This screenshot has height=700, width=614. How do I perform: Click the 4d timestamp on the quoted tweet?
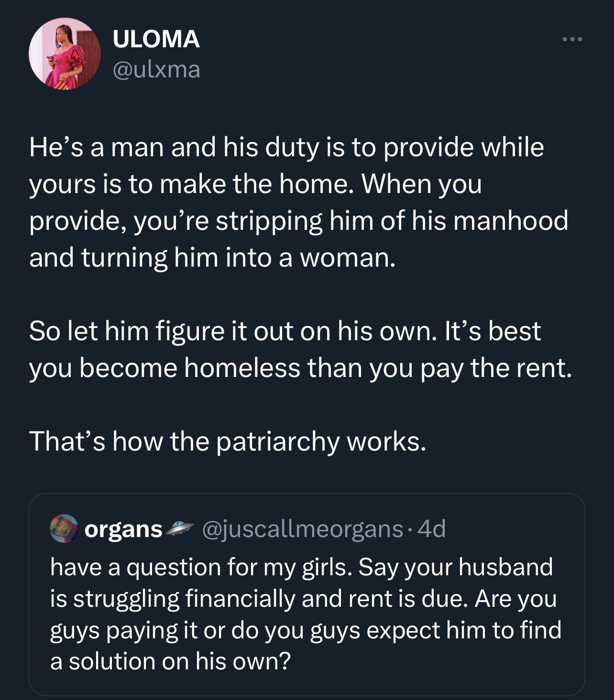pyautogui.click(x=431, y=529)
